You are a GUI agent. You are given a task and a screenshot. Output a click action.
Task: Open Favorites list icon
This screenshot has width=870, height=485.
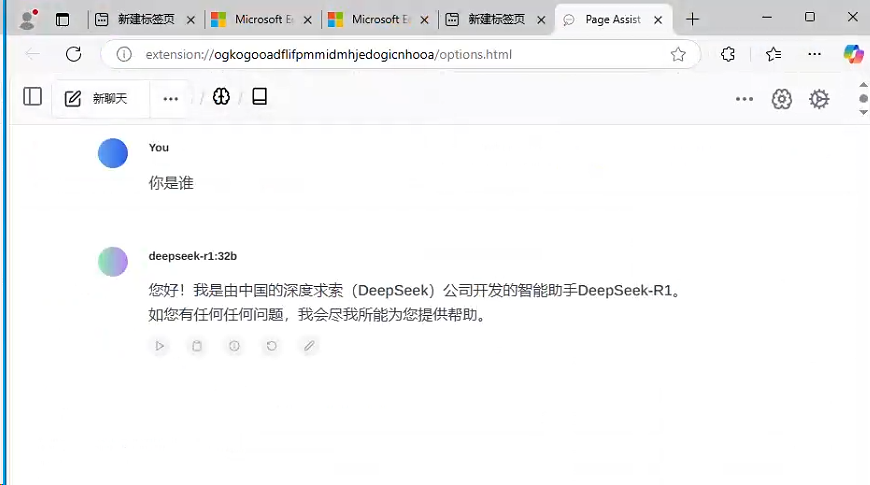773,54
